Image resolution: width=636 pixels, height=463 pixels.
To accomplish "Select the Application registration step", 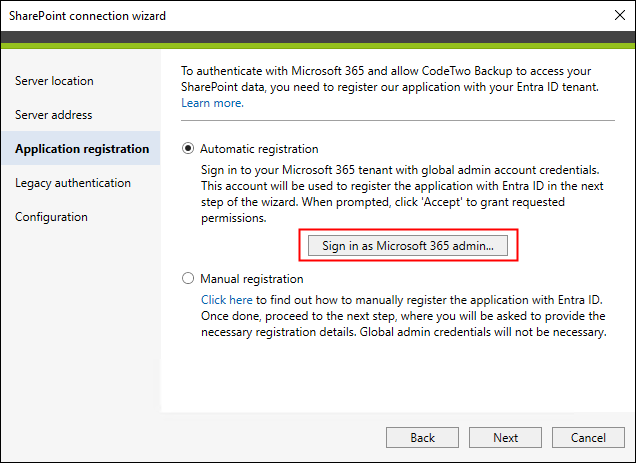I will point(81,148).
